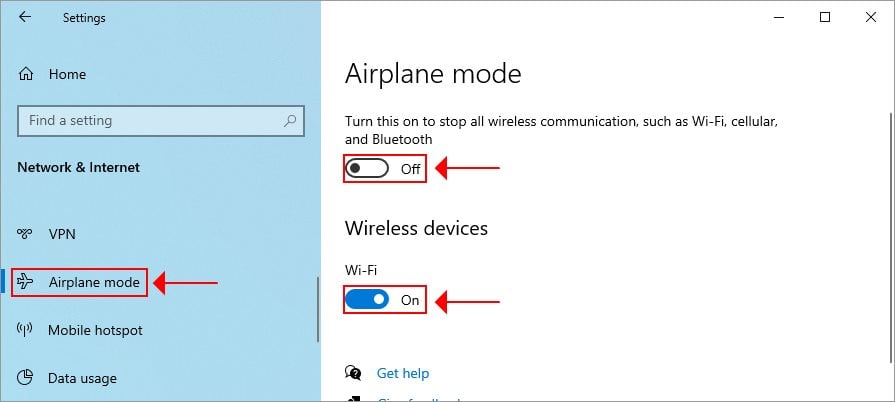Turn off the Wi-Fi toggle

(x=367, y=299)
